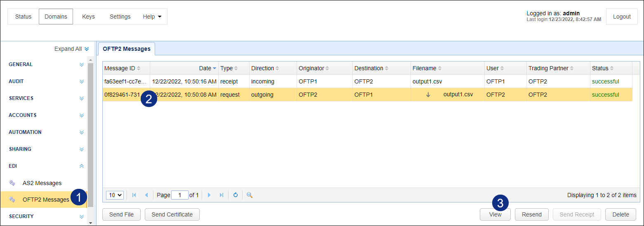Image resolution: width=644 pixels, height=226 pixels.
Task: Open AS2 Messages in sidebar
Action: point(42,183)
